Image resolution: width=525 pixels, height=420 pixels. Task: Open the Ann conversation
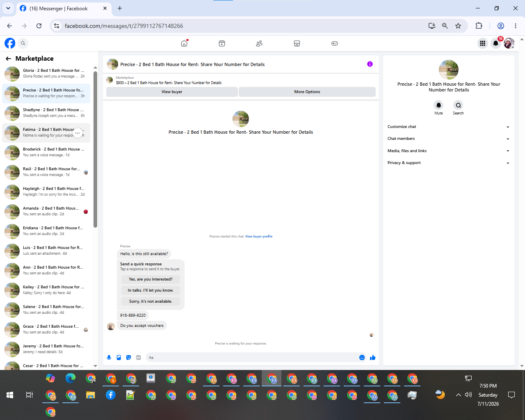pyautogui.click(x=46, y=271)
